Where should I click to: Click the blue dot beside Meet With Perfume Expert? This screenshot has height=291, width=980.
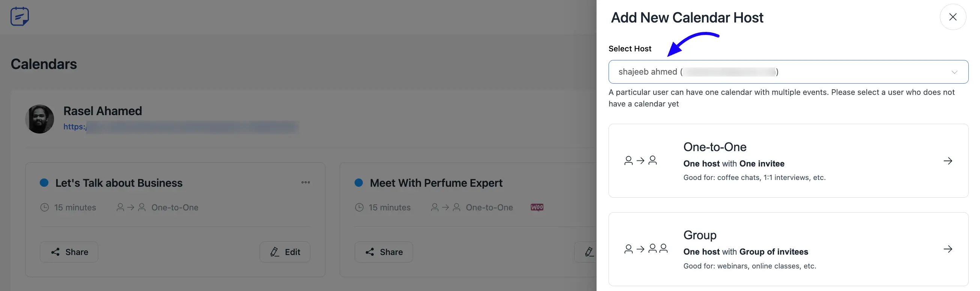pos(358,183)
